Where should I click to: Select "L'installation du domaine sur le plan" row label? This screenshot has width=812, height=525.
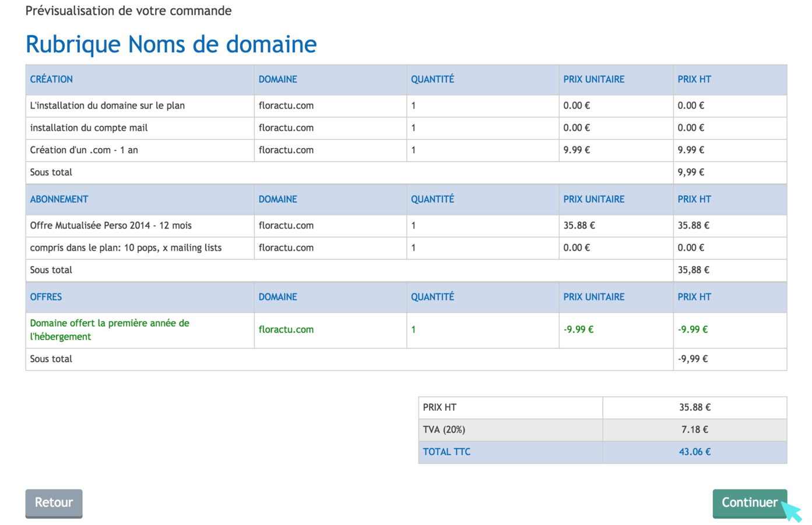coord(107,106)
